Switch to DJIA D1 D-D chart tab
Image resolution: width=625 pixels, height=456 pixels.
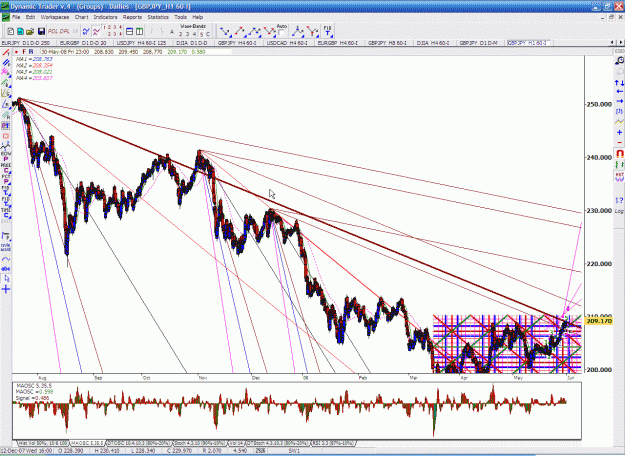tap(192, 43)
